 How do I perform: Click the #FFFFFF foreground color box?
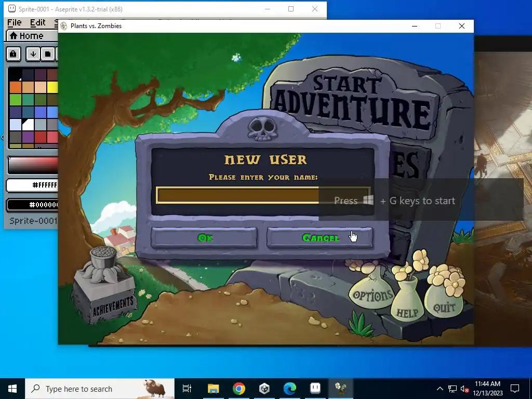32,185
